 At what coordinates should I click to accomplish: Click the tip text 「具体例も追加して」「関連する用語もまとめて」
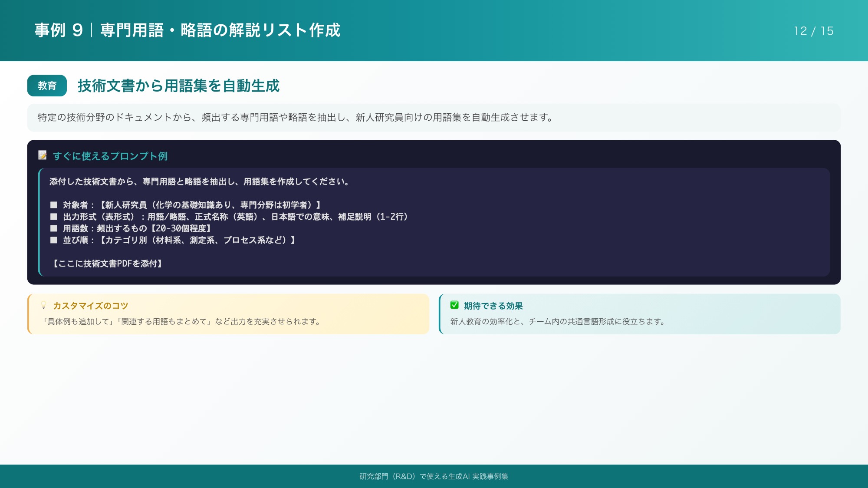click(x=126, y=321)
